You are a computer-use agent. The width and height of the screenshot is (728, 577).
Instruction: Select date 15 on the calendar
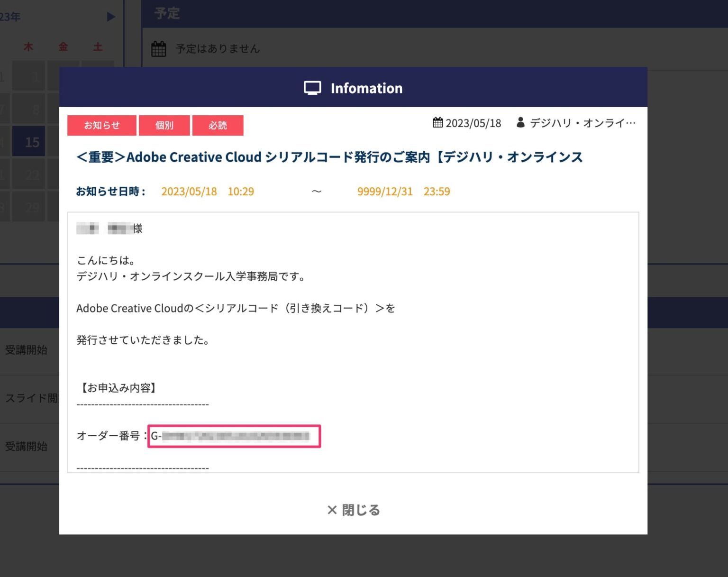(28, 142)
